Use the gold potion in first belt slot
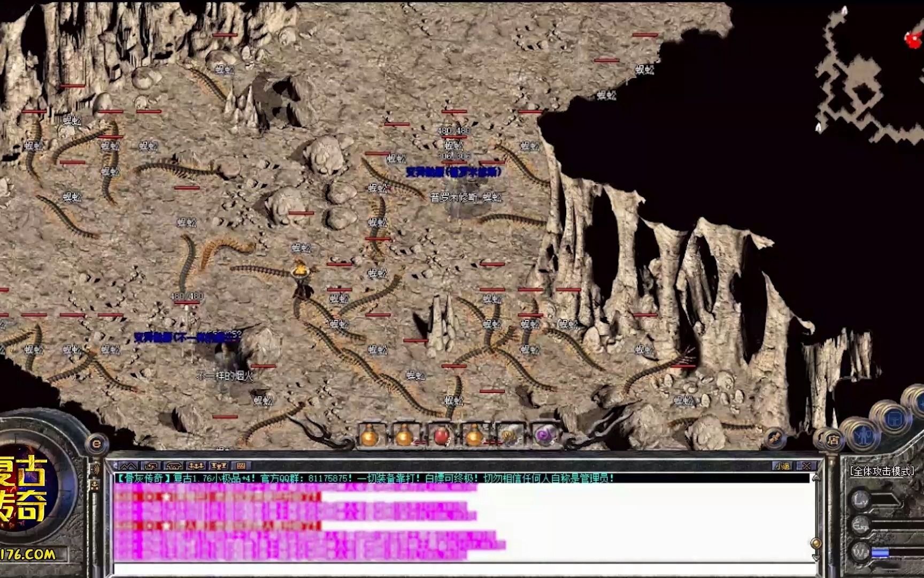The image size is (924, 578). tap(370, 435)
